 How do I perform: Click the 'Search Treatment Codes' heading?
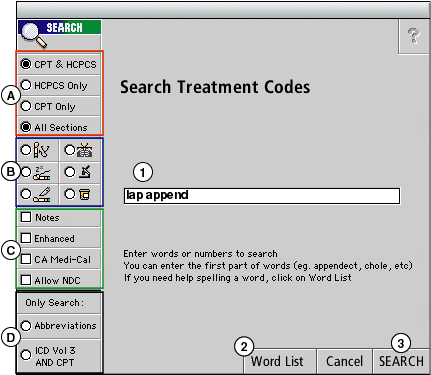215,87
